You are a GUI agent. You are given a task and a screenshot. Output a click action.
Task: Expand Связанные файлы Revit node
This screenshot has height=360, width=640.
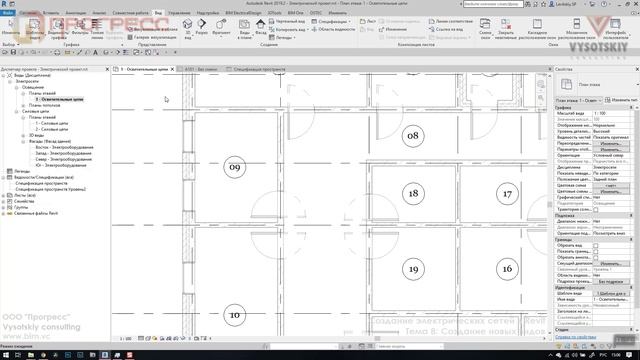point(4,213)
